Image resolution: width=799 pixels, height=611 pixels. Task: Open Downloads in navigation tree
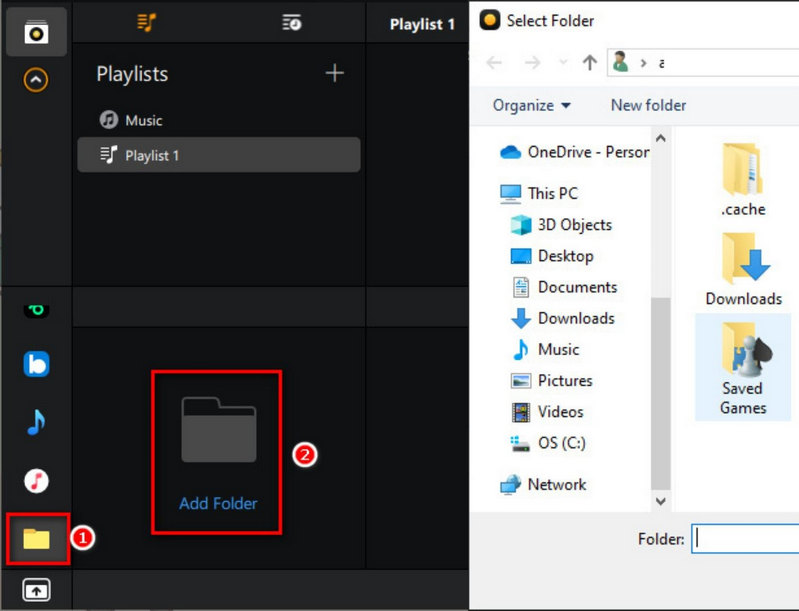[x=563, y=318]
